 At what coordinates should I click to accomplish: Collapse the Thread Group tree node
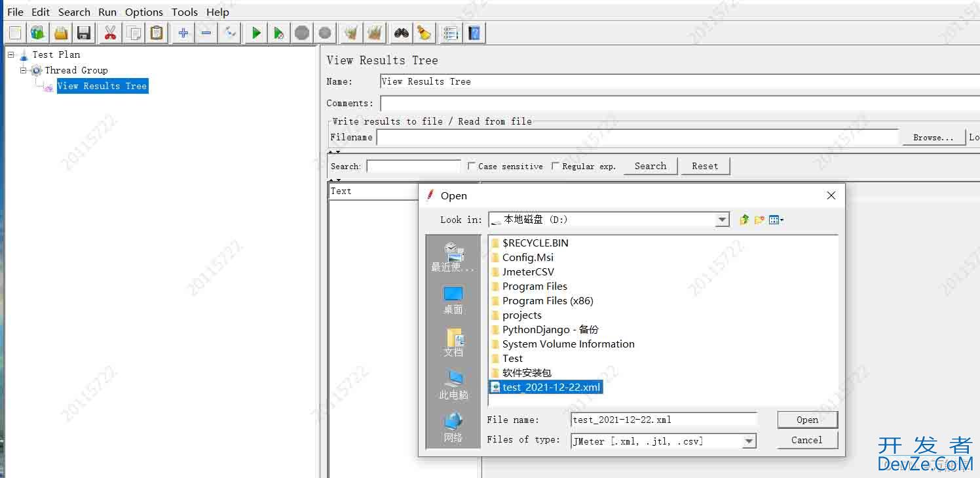(x=24, y=70)
